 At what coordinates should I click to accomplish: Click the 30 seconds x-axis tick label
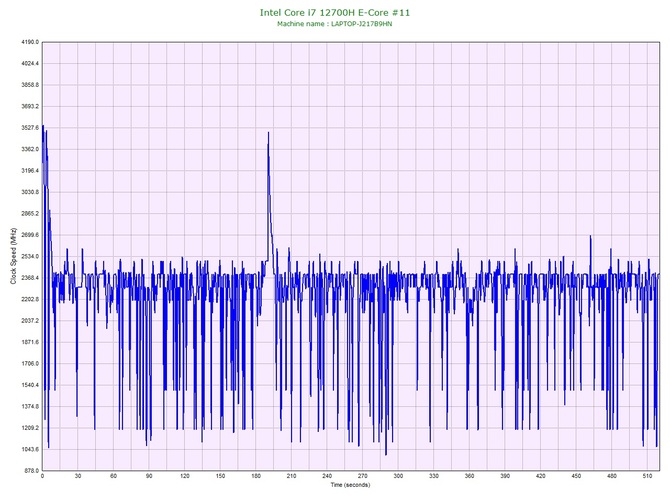(x=78, y=476)
